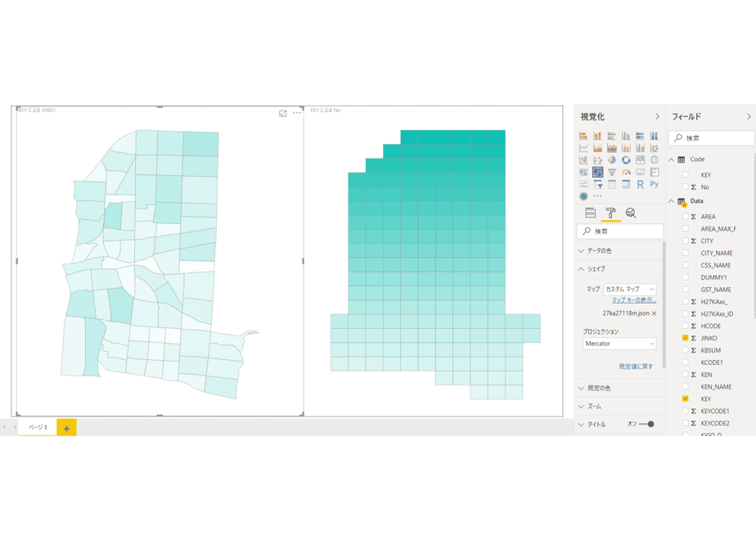Add a new page with the plus button
Screen dimensions: 756x540
(66, 428)
